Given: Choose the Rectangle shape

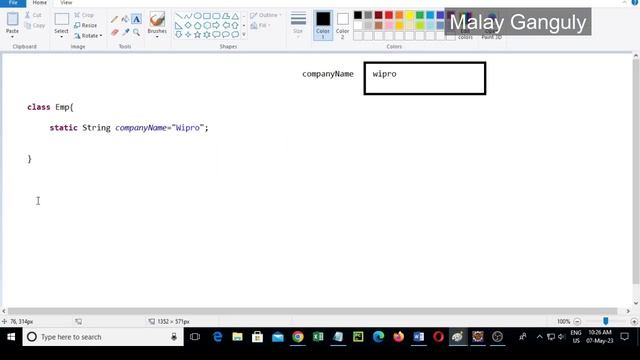Looking at the screenshot, I should [207, 16].
